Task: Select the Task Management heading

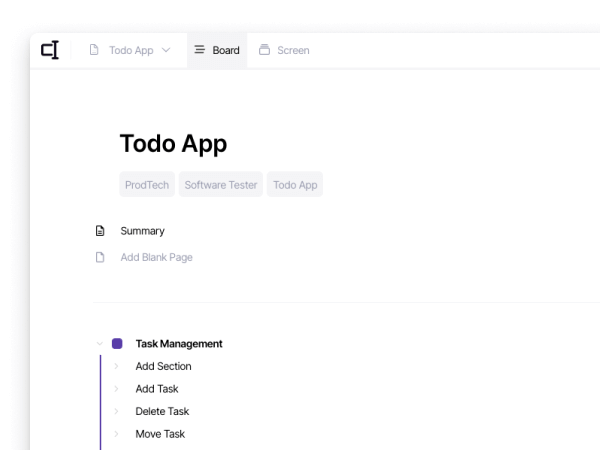Action: (x=179, y=344)
